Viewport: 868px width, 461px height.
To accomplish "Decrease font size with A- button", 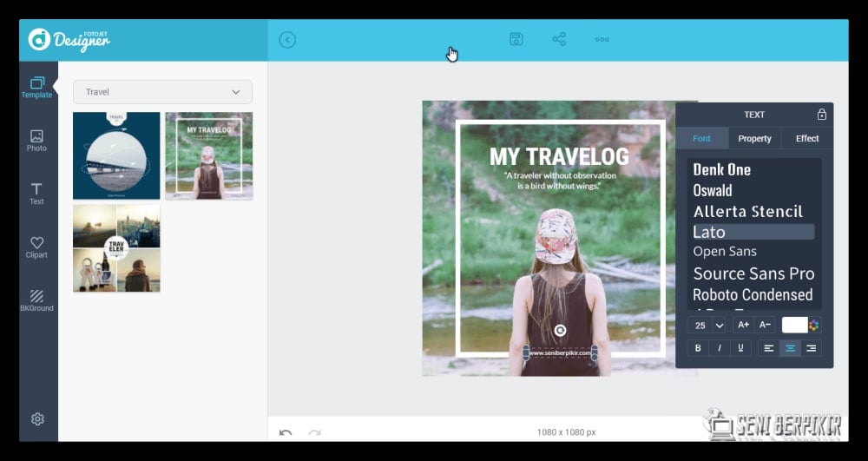I will [765, 326].
